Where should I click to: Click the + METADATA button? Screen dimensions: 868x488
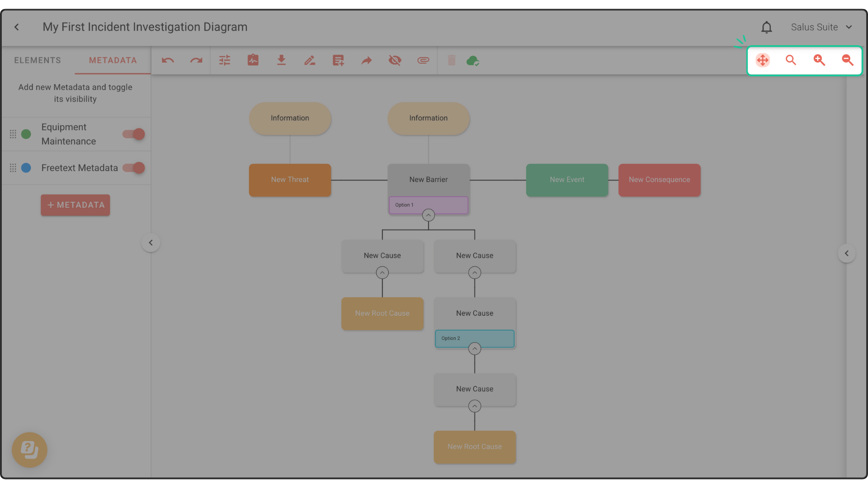pos(75,205)
